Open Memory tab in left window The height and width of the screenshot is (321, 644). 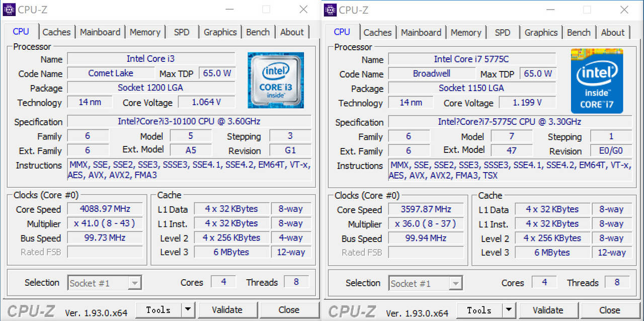click(145, 32)
